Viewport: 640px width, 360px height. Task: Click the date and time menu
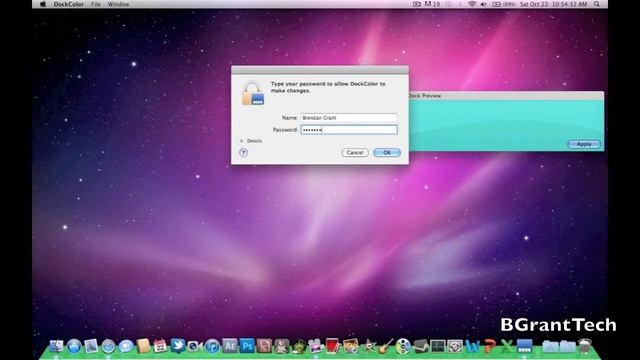tap(553, 4)
